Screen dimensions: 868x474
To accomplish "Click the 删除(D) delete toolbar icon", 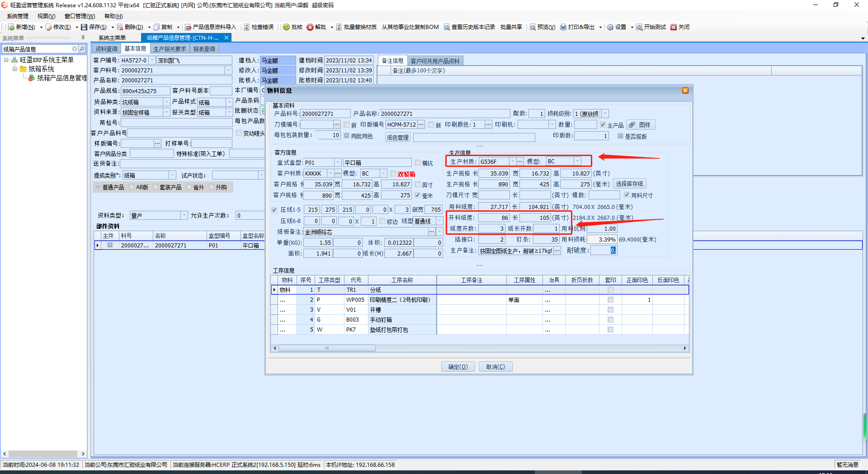I will click(120, 27).
